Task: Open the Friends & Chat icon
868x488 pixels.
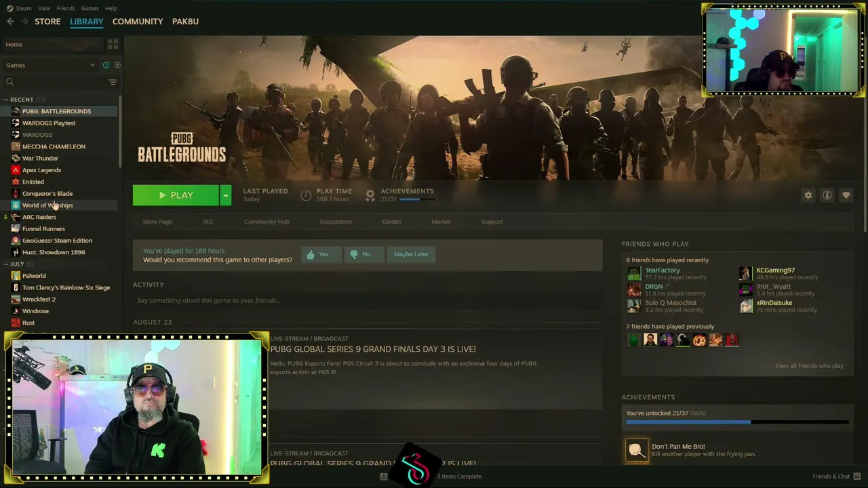Action: tap(857, 476)
